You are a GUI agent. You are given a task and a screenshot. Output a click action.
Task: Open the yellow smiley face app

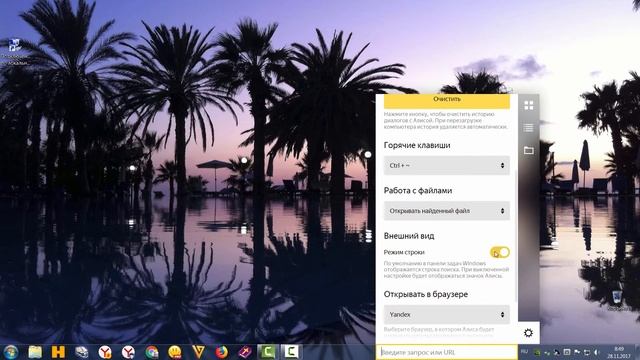175,352
